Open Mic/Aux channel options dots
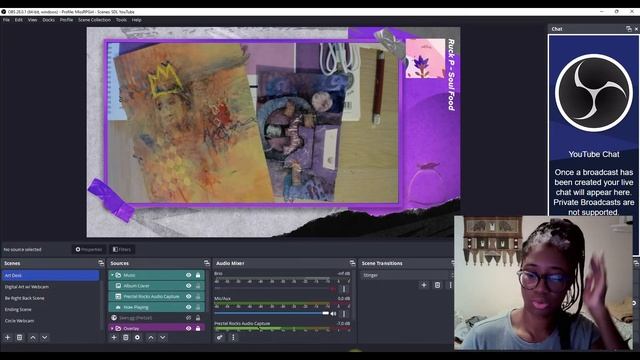Viewport: 640px width, 360px height. [x=344, y=313]
